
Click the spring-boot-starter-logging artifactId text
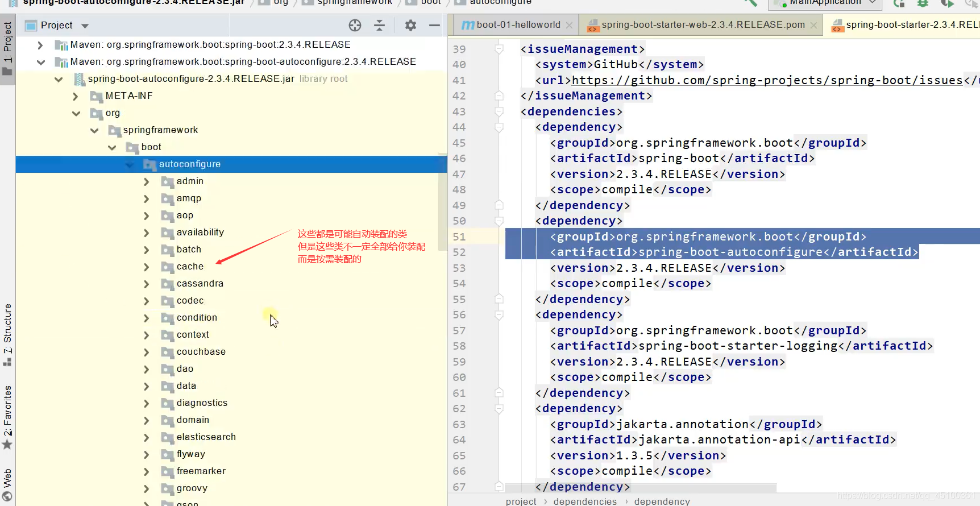[x=738, y=346]
